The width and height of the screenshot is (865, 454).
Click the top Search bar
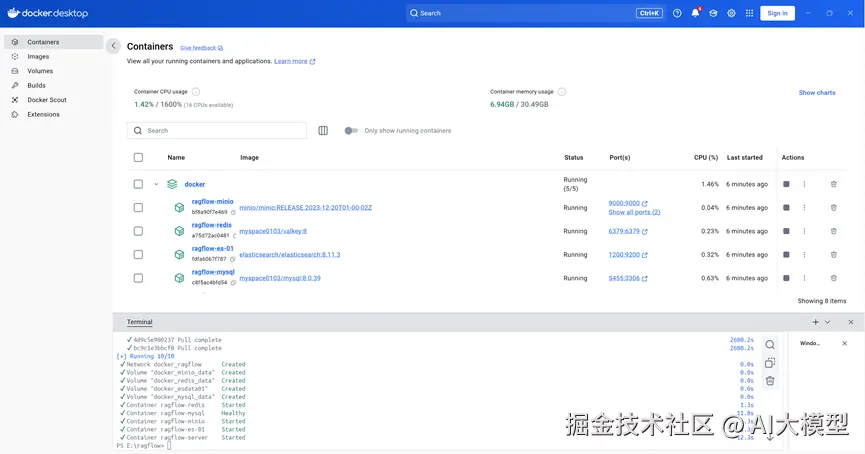535,13
